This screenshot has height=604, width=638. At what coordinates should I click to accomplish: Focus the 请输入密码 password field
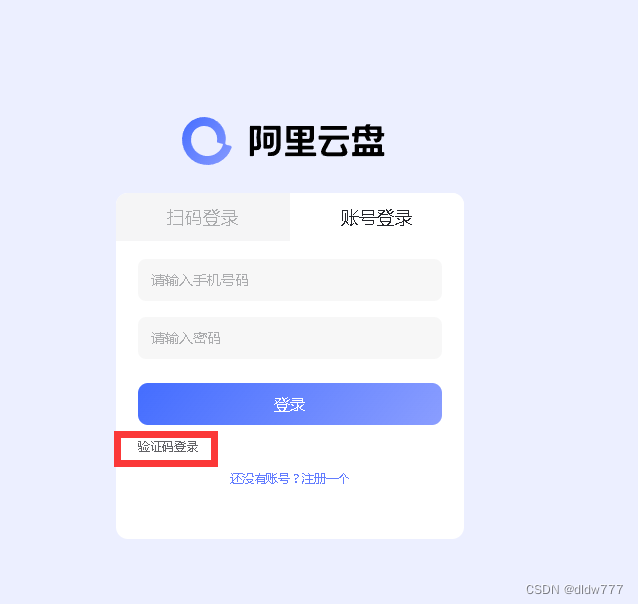290,338
